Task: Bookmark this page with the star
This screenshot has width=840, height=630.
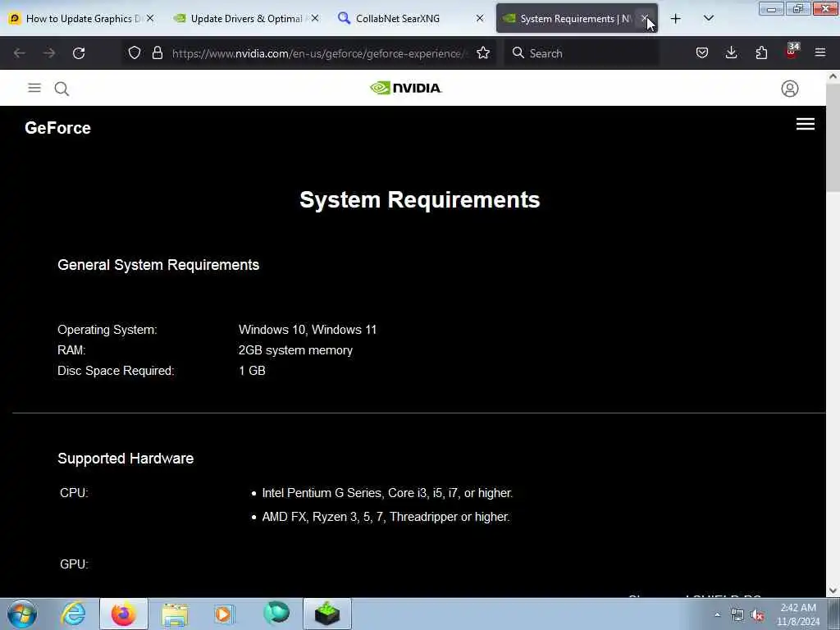Action: tap(483, 52)
